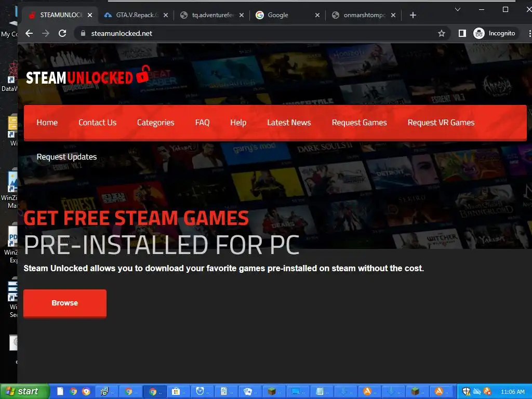Switch to the onmarshtompo tab
The width and height of the screenshot is (532, 399).
tap(364, 15)
